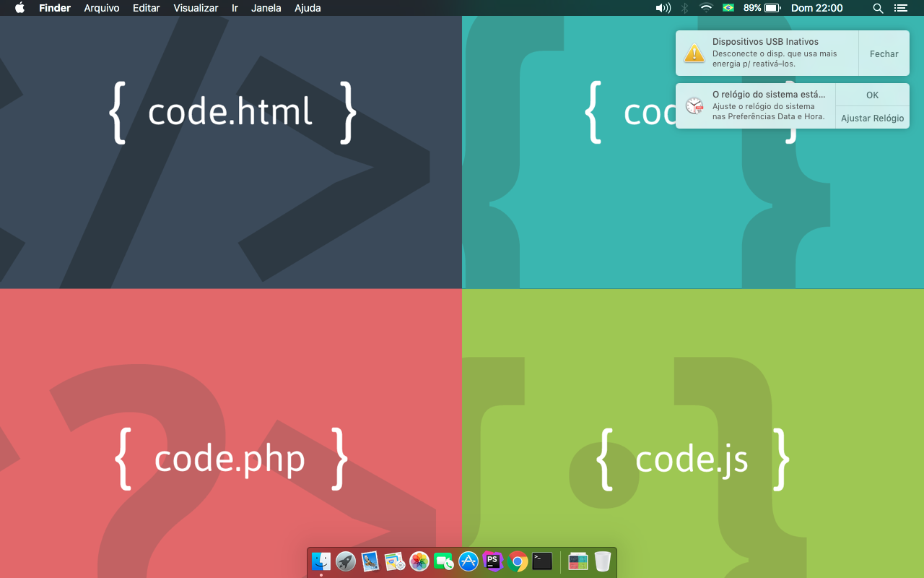Open the Wi-Fi status menu
Image resolution: width=924 pixels, height=578 pixels.
click(706, 8)
